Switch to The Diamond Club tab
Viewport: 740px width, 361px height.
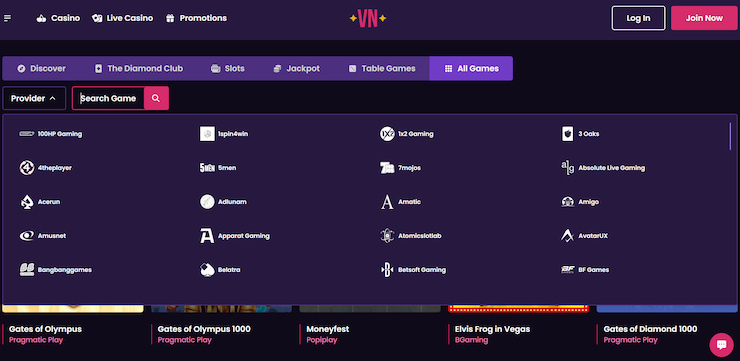click(x=139, y=68)
